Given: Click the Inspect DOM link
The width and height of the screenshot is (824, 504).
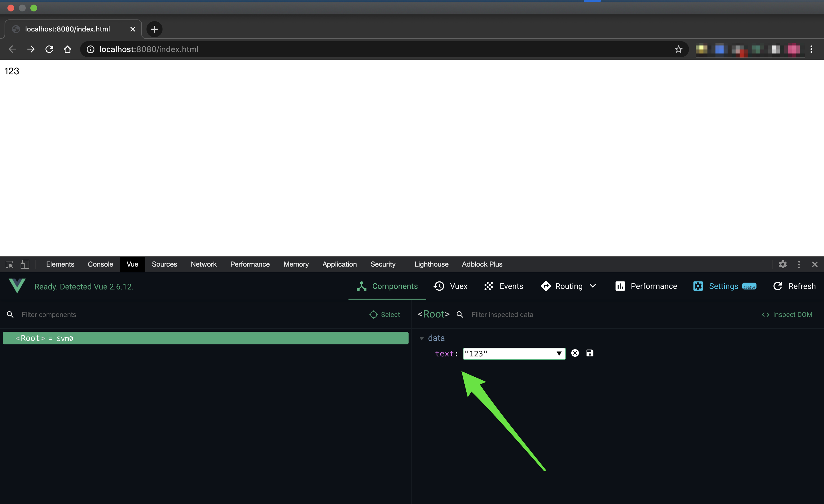Looking at the screenshot, I should click(787, 315).
